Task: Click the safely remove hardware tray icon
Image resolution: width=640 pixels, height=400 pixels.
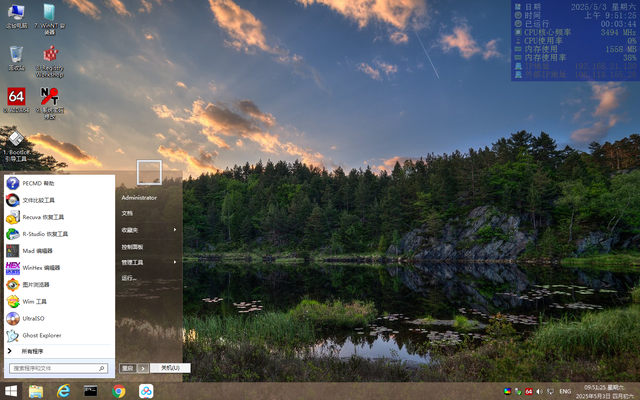Action: point(518,391)
